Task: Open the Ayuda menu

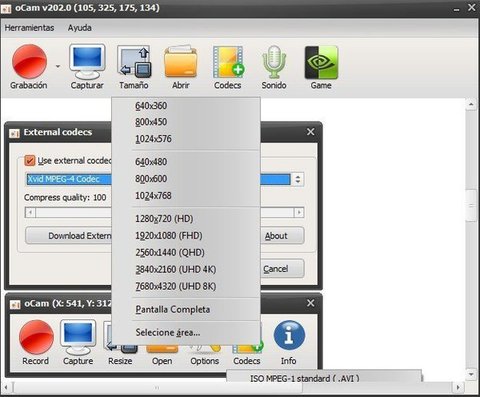Action: [x=80, y=28]
